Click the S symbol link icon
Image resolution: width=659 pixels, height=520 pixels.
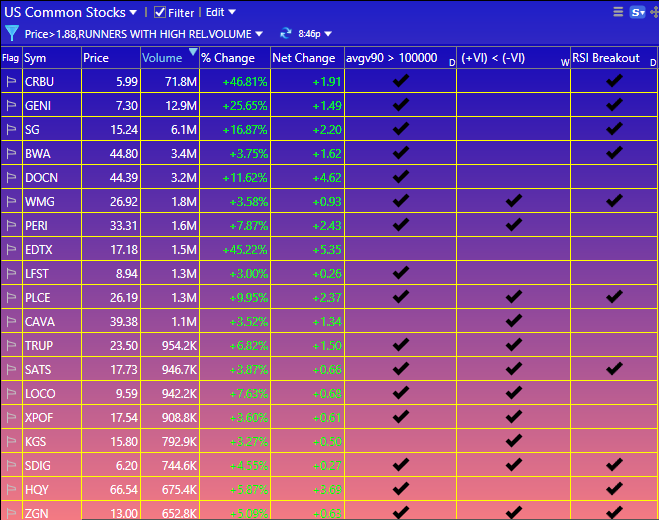pyautogui.click(x=637, y=12)
